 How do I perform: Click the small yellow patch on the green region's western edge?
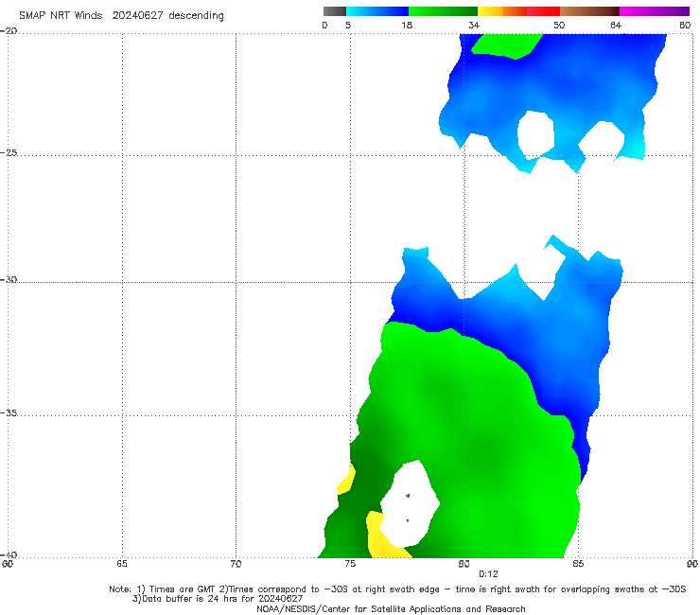347,480
